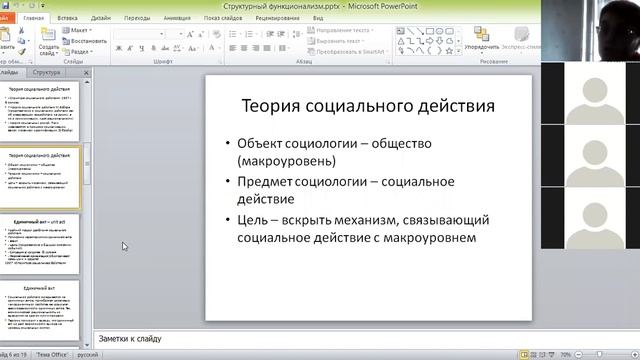Open Макет layout dropdown
Screen dimensions: 640x360
pyautogui.click(x=77, y=30)
